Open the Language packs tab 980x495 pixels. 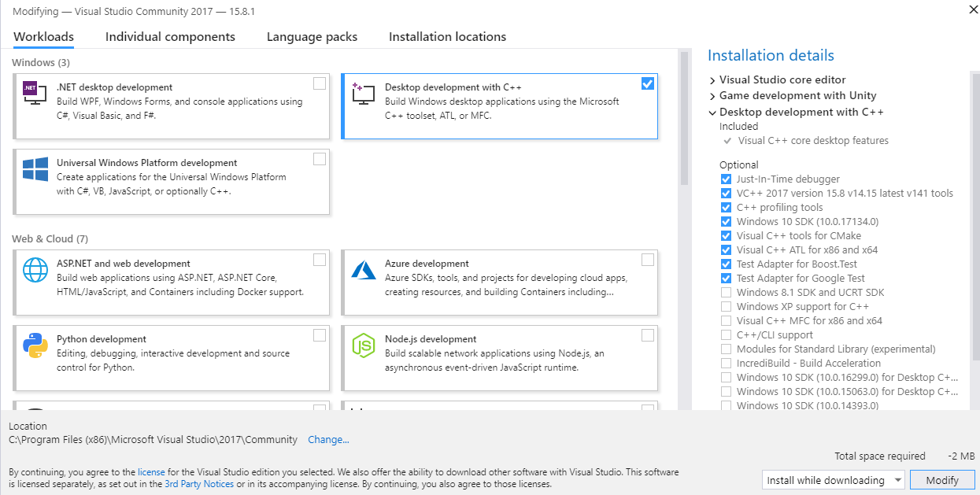312,37
